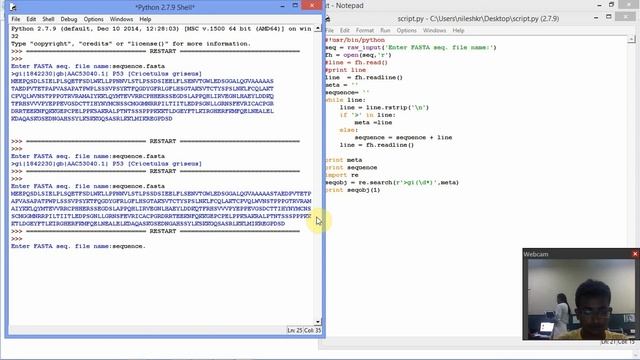Maximize the script.py editor window

(609, 17)
